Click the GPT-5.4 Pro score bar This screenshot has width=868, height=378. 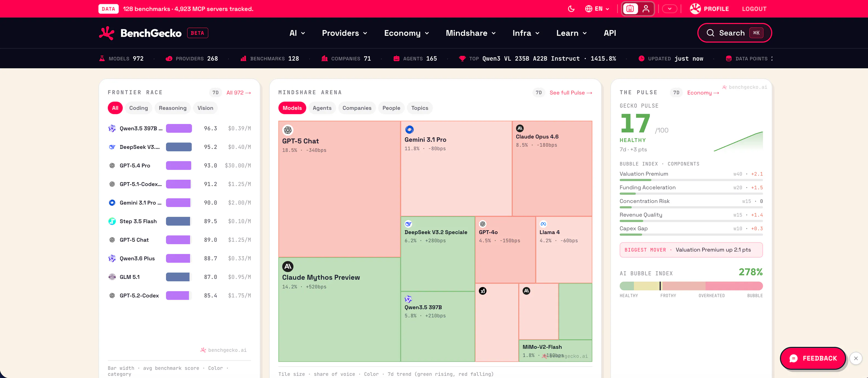click(x=179, y=165)
